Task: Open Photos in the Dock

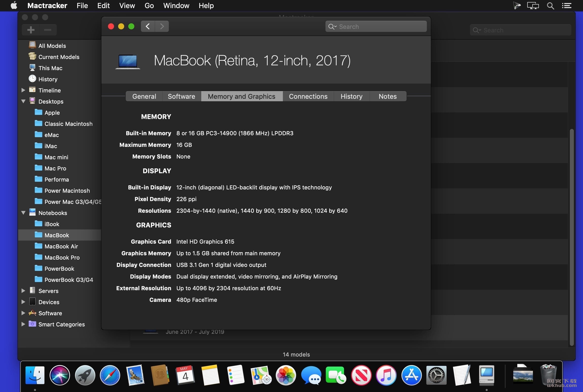Action: point(286,375)
